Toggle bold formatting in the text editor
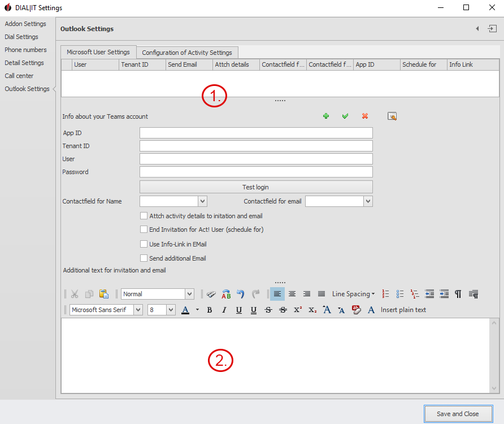The height and width of the screenshot is (424, 504). pos(210,310)
